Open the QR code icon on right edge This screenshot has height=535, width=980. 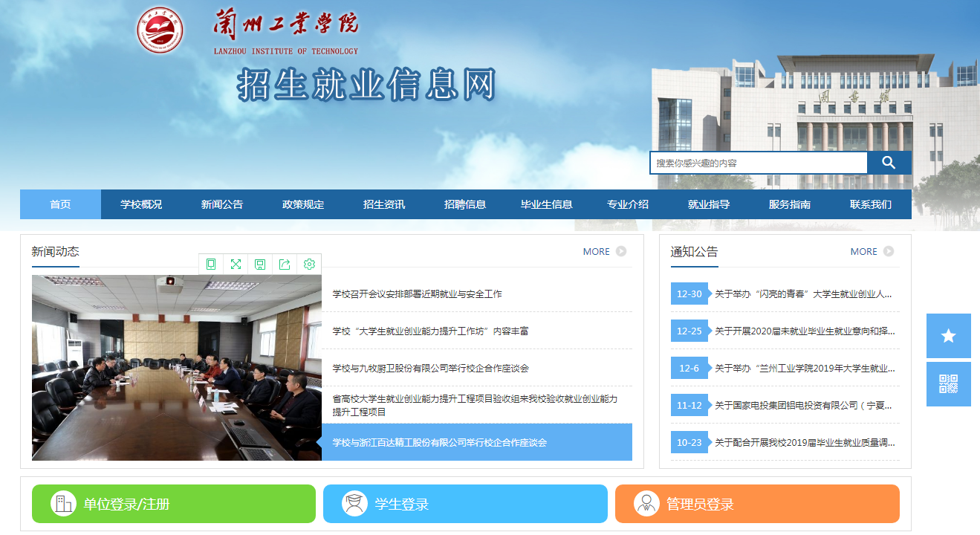click(948, 384)
